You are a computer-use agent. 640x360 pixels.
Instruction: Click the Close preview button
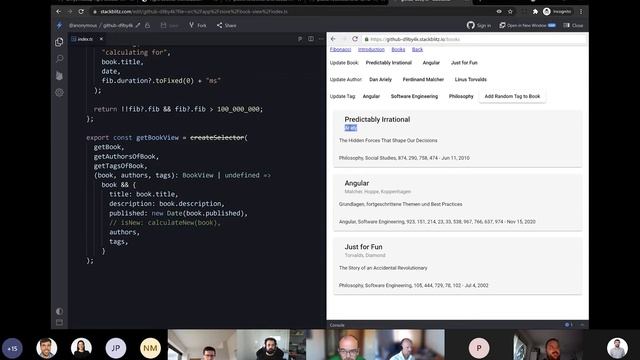pos(573,25)
